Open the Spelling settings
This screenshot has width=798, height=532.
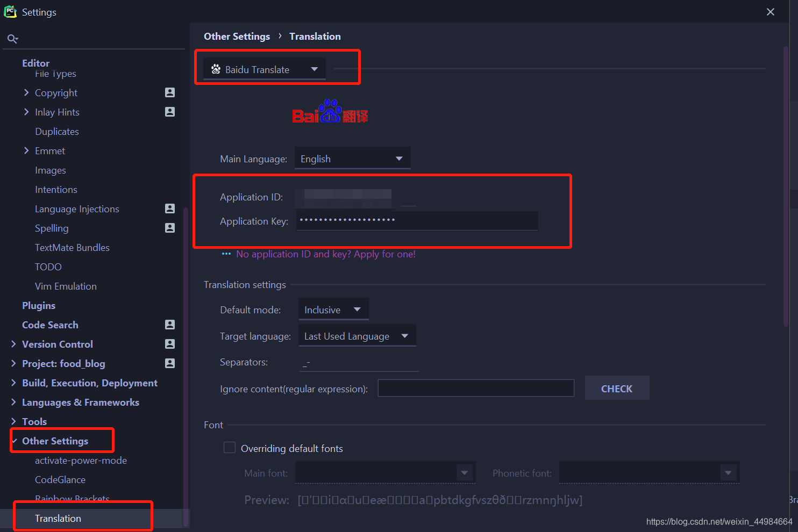(x=52, y=228)
